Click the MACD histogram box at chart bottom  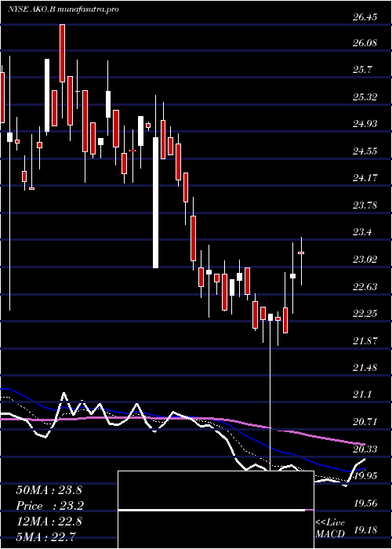tap(216, 510)
